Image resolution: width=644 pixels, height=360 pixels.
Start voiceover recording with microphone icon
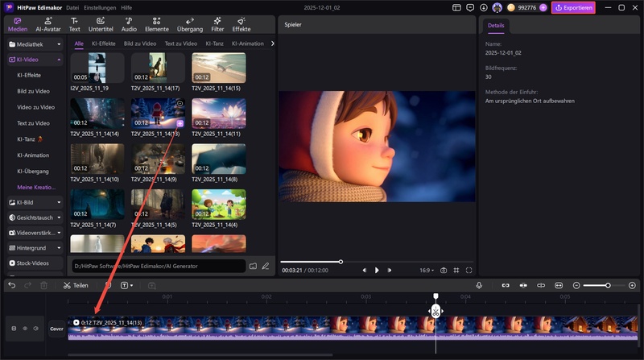[x=479, y=285]
